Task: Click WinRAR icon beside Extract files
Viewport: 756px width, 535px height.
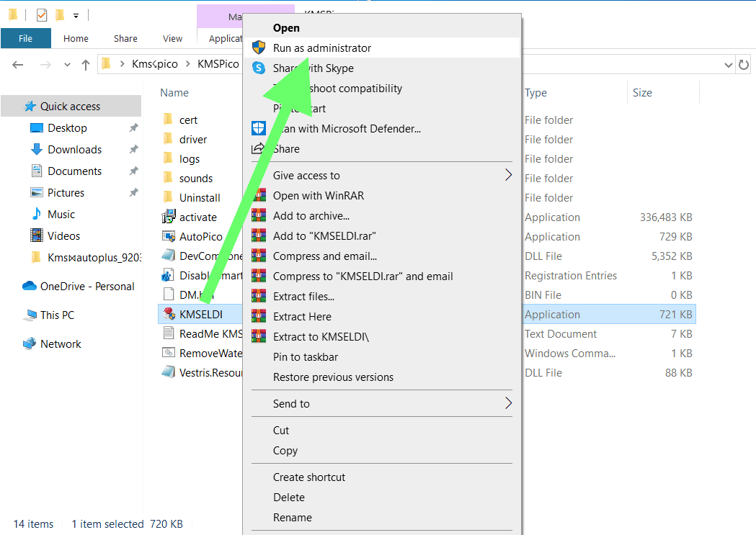Action: (259, 296)
